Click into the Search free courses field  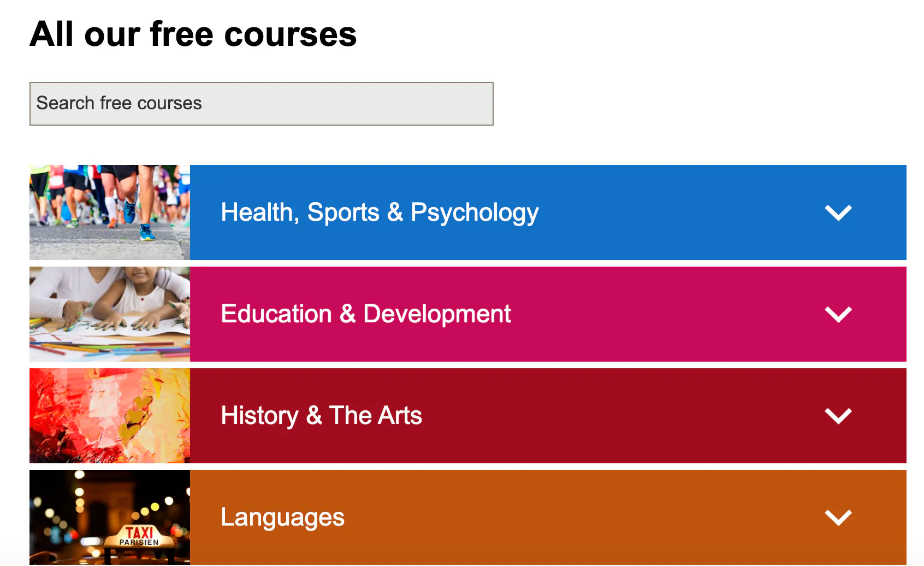tap(262, 104)
